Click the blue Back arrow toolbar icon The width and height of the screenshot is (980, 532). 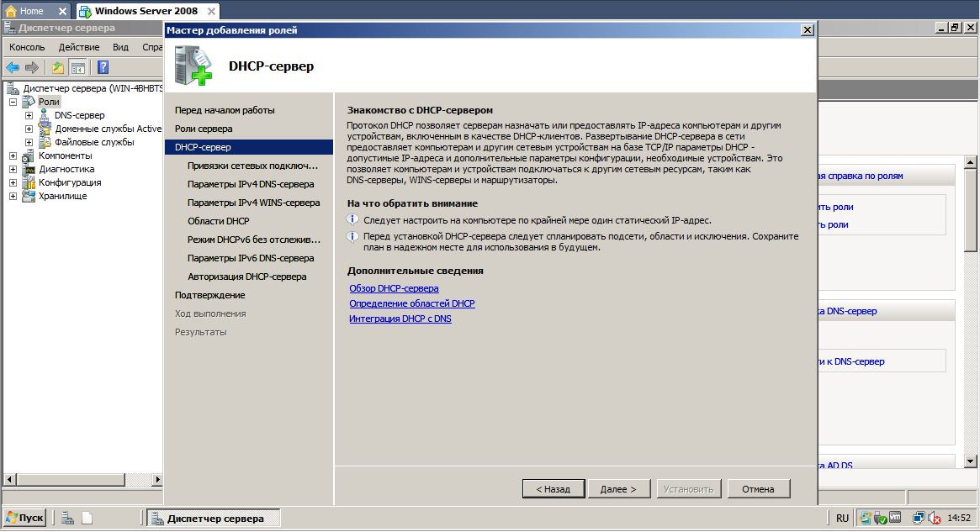[x=13, y=67]
